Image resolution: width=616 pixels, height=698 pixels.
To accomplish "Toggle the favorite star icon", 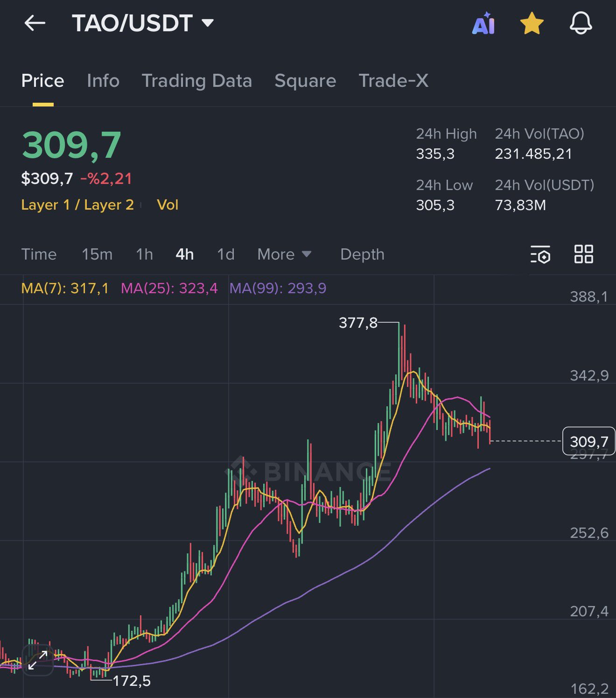I will (x=532, y=23).
